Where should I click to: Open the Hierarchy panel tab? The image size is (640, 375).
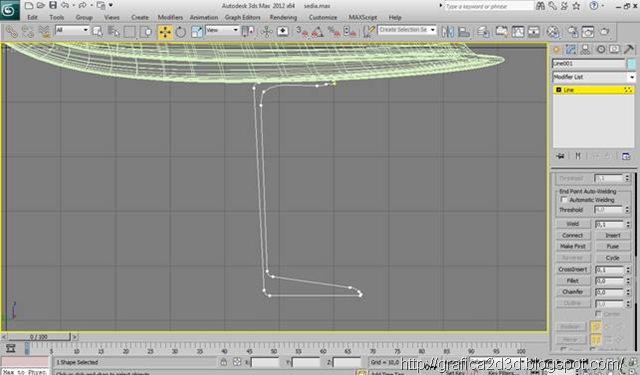tap(585, 50)
